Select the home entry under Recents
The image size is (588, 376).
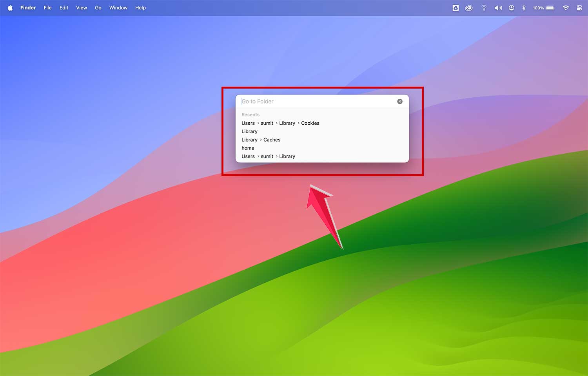[x=248, y=148]
